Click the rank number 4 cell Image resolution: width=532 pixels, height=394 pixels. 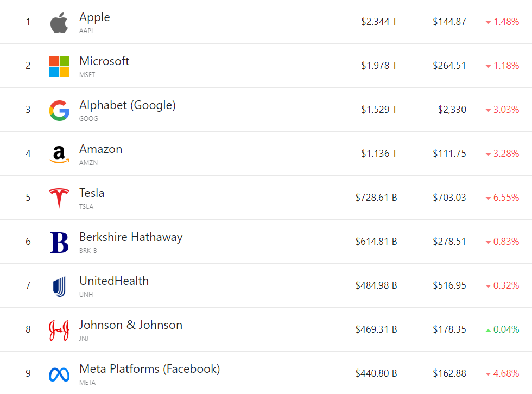(28, 154)
